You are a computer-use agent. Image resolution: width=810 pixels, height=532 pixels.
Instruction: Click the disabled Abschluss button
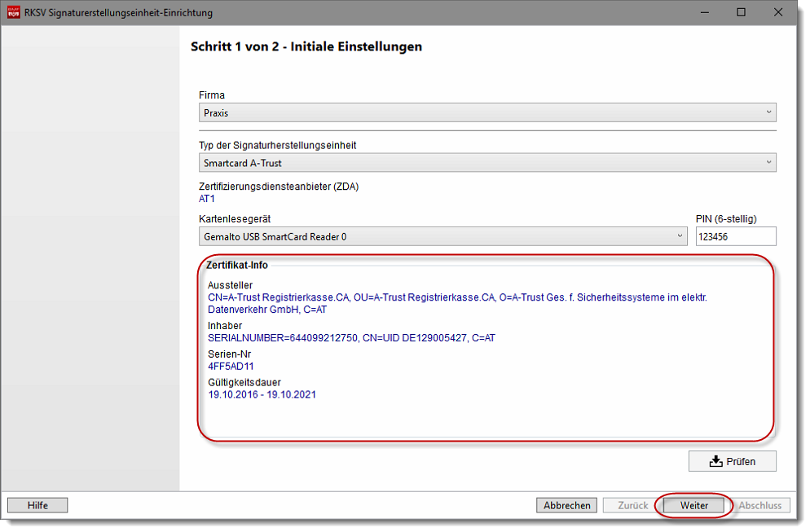point(759,505)
